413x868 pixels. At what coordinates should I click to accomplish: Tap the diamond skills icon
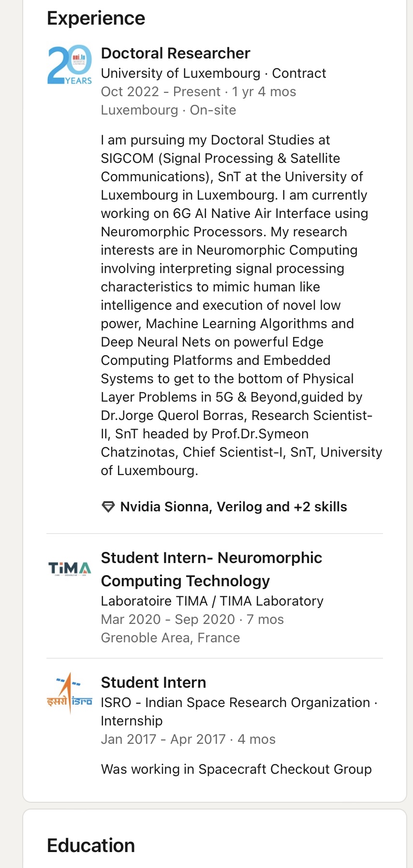click(108, 507)
